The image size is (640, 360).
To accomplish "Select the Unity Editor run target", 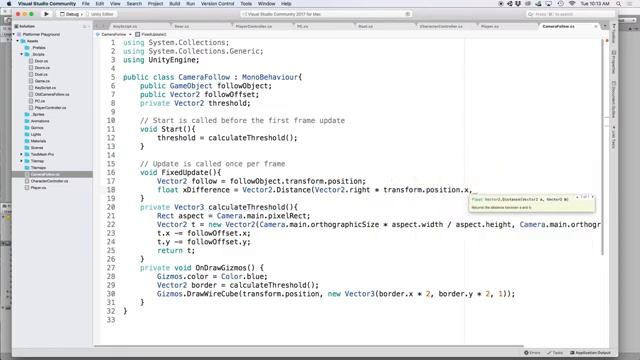I will (x=101, y=14).
